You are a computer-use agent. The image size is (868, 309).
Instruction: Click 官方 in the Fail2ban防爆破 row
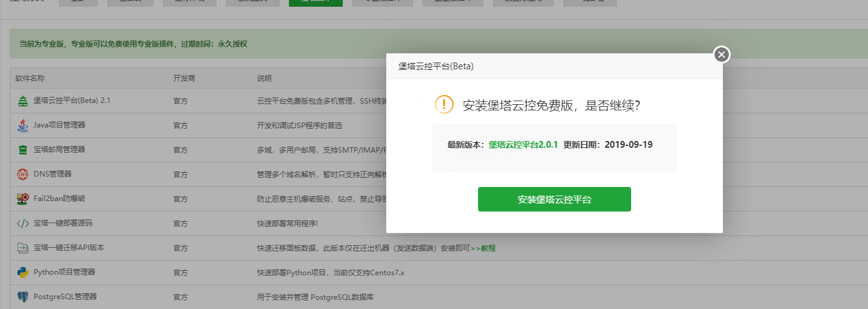pos(181,199)
